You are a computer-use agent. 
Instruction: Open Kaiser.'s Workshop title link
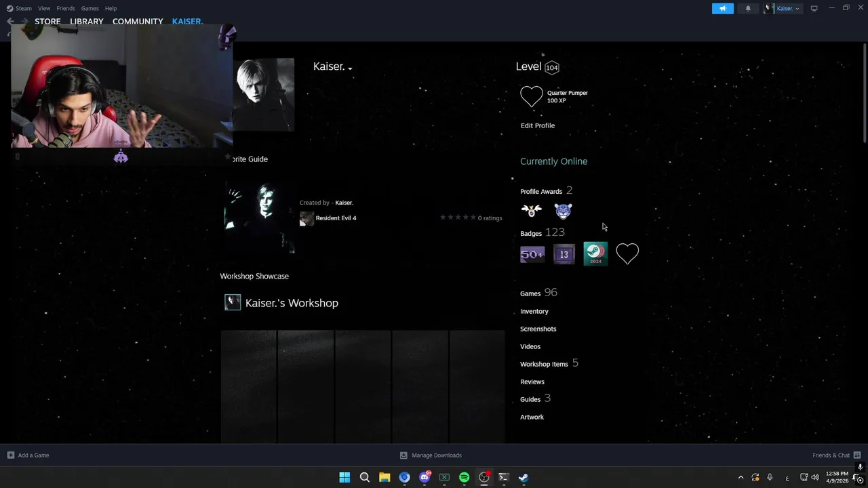[292, 303]
